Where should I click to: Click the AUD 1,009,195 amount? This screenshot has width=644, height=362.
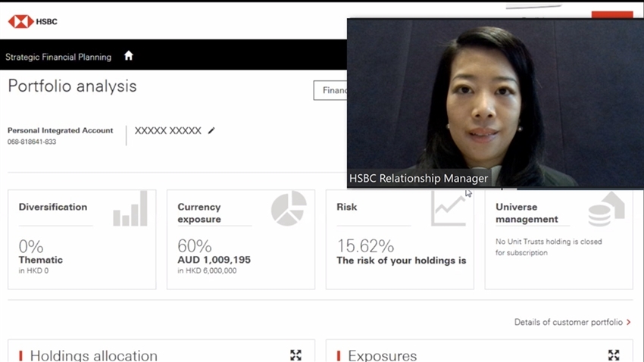(214, 260)
